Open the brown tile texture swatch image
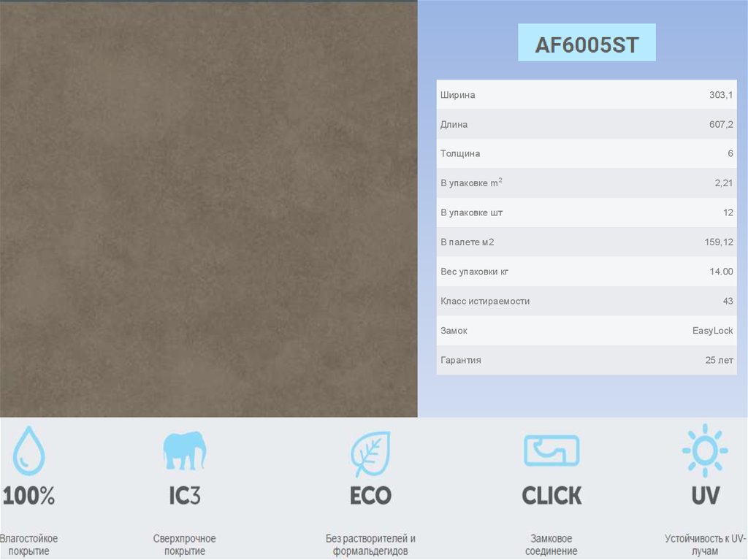The image size is (748, 560). 208,209
